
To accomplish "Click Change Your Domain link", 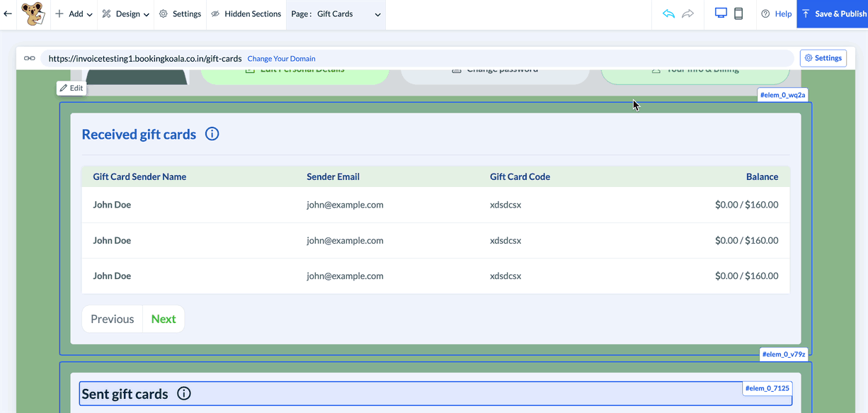I will coord(281,59).
